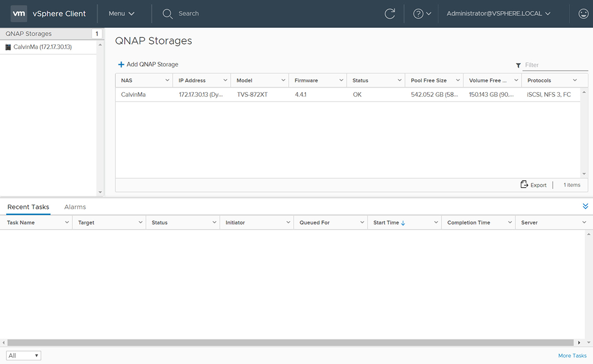593x364 pixels.
Task: Open the Protocols column chevron menu
Action: 575,80
